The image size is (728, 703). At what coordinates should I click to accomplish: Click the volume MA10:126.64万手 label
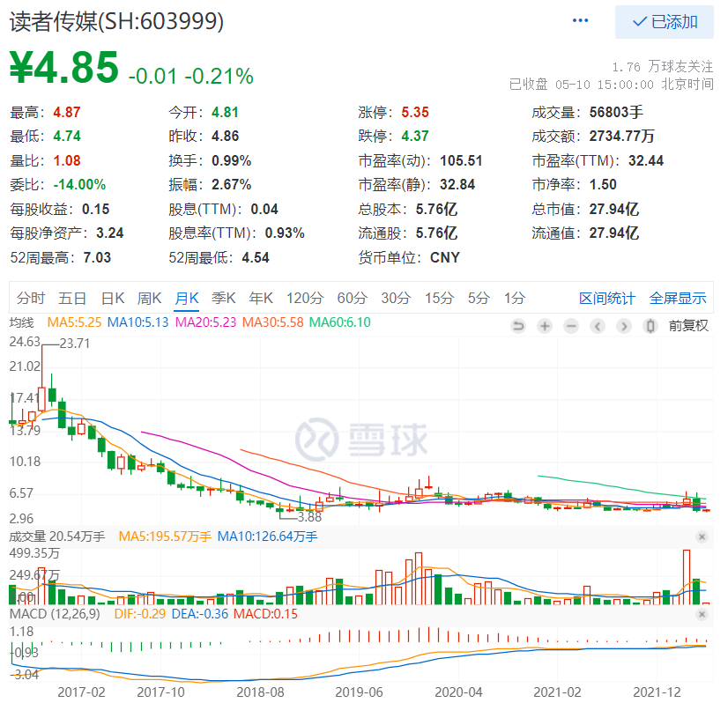tap(267, 536)
